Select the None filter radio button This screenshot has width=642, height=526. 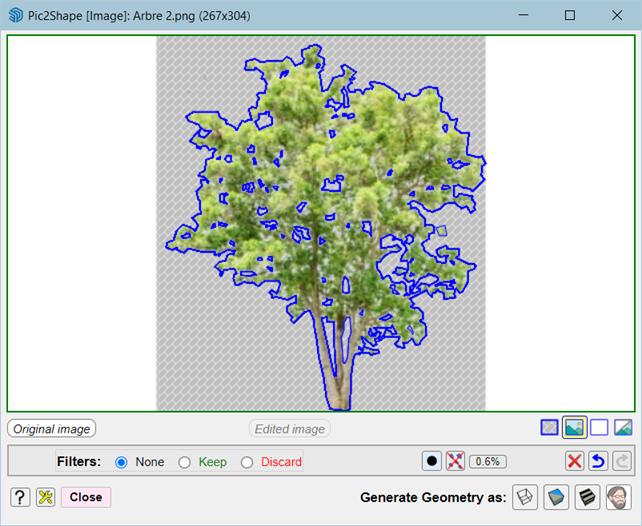click(121, 462)
